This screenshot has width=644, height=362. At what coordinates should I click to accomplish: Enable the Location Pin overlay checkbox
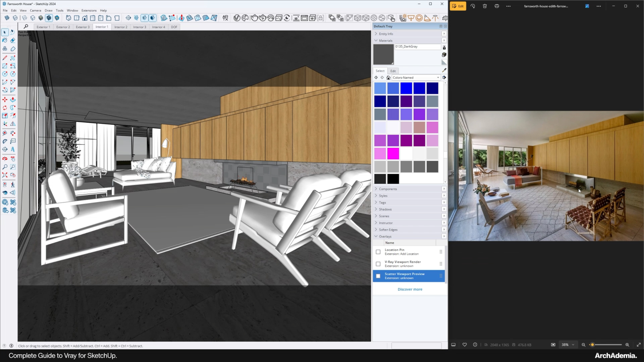(378, 252)
